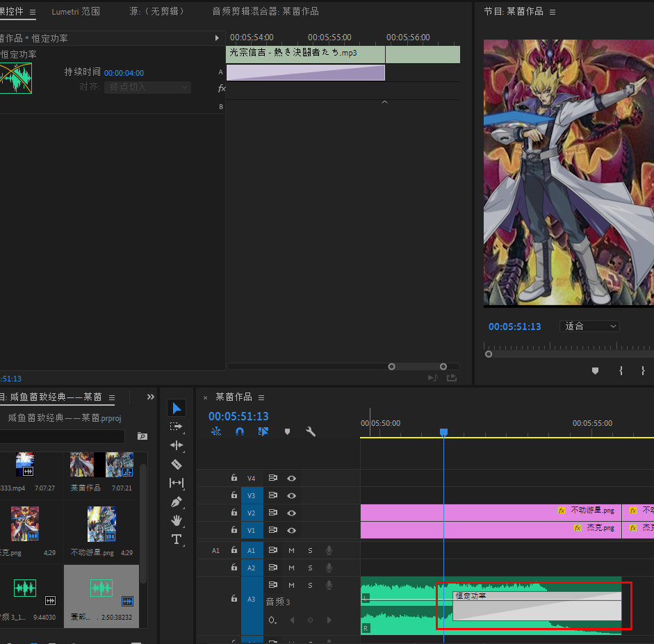Select the Hand tool
Viewport: 654px width, 644px height.
[177, 520]
